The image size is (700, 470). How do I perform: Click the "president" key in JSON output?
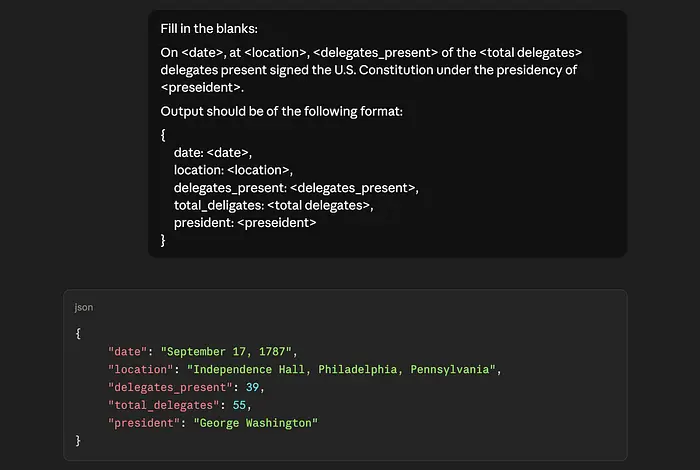(144, 423)
